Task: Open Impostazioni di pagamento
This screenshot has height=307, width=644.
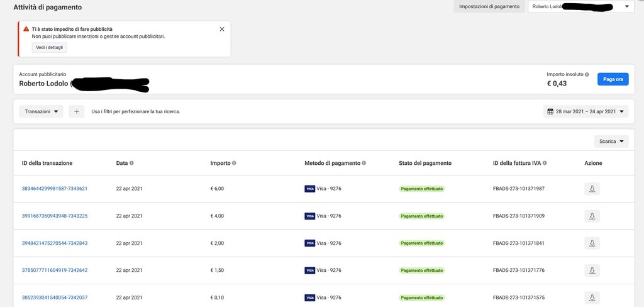Action: click(488, 7)
